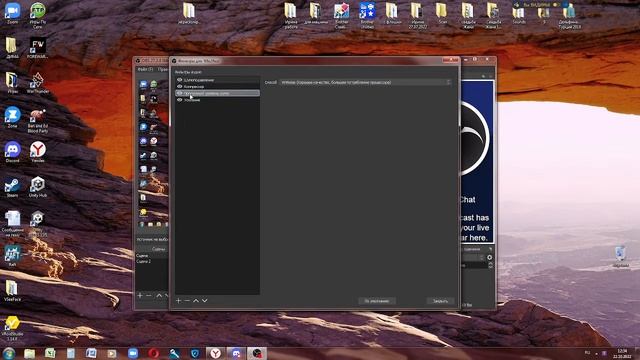This screenshot has width=640, height=360.
Task: Open the Recycle Bin on the desktop
Action: 620,256
